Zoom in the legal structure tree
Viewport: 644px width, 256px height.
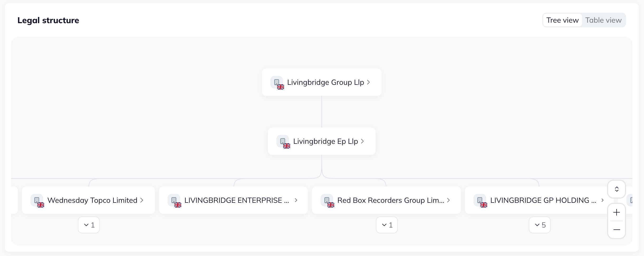click(x=617, y=212)
